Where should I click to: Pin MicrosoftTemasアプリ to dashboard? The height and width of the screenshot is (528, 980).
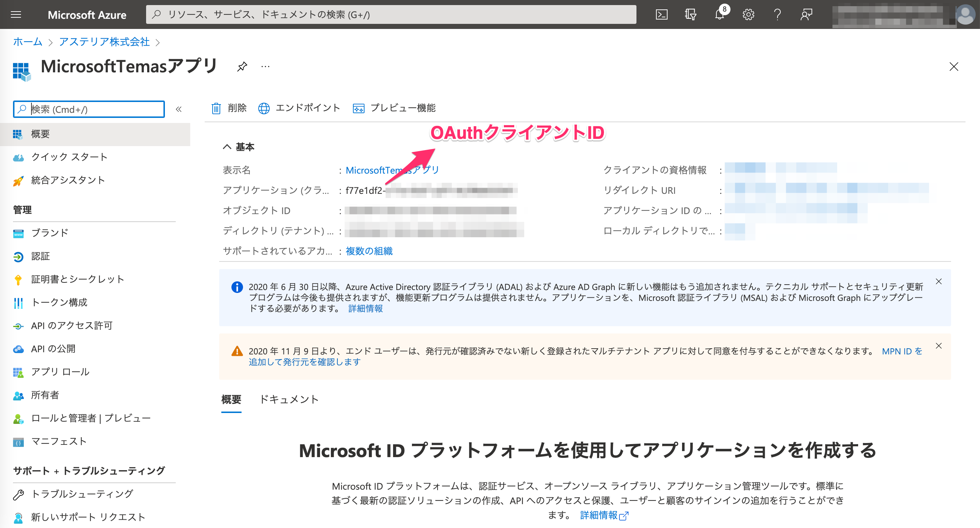point(242,67)
